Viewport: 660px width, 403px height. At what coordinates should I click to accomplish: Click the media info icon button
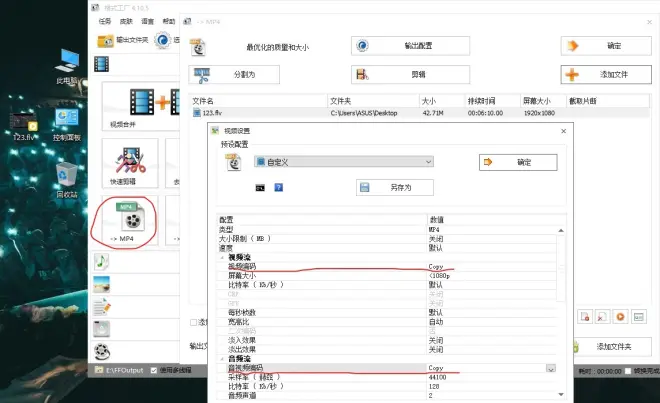coord(639,317)
